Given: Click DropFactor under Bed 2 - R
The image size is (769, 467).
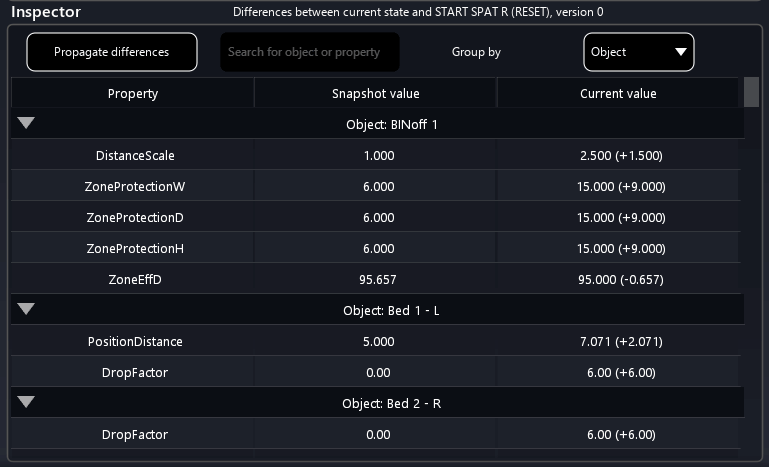Looking at the screenshot, I should click(133, 435).
